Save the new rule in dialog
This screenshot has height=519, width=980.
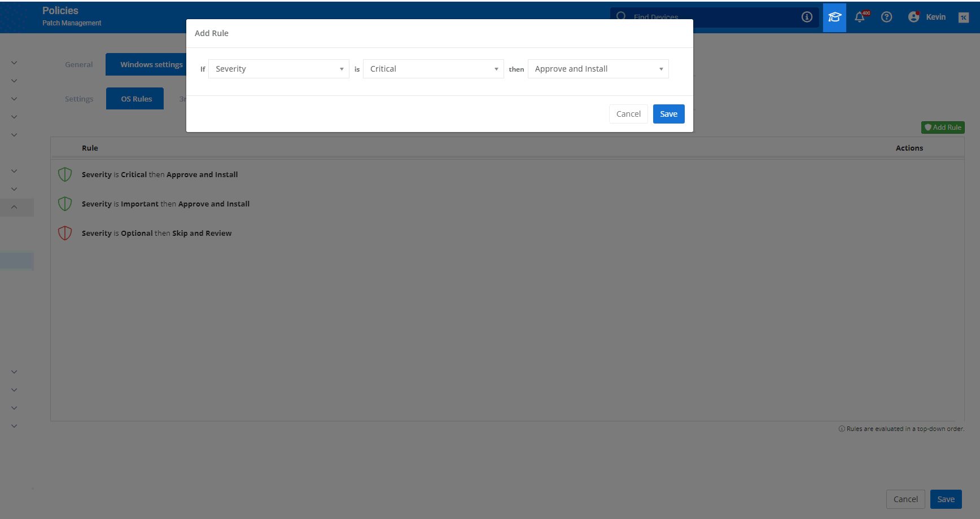tap(668, 114)
